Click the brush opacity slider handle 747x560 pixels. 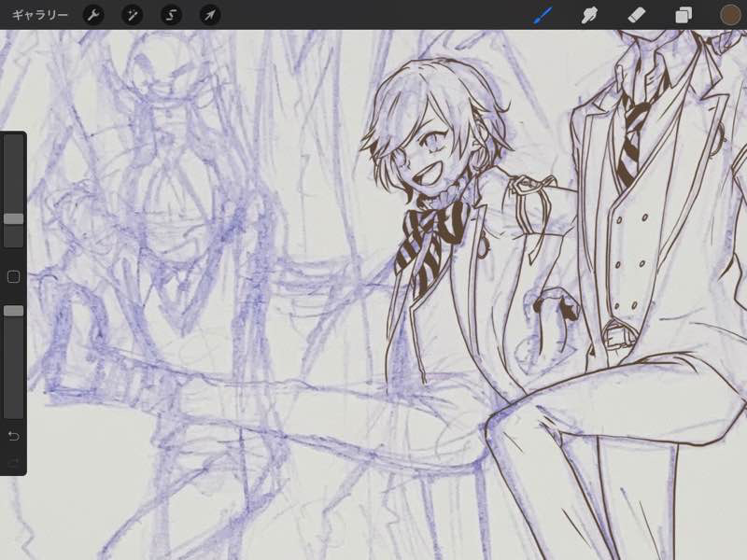click(x=13, y=311)
